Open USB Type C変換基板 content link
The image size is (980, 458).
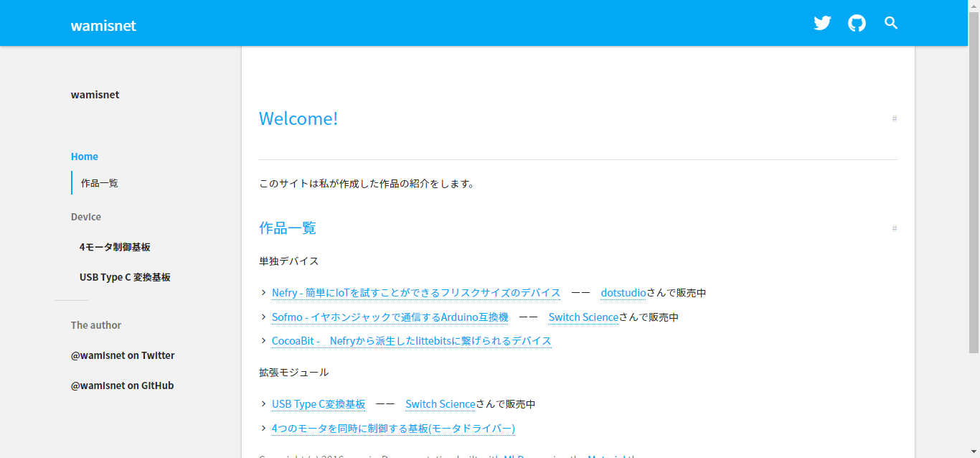click(319, 404)
